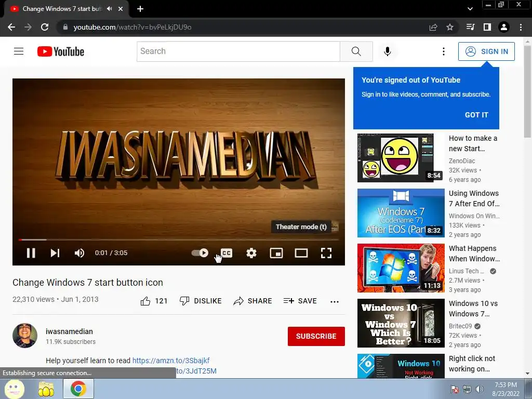Open YouTube settings three-dot menu

444,51
